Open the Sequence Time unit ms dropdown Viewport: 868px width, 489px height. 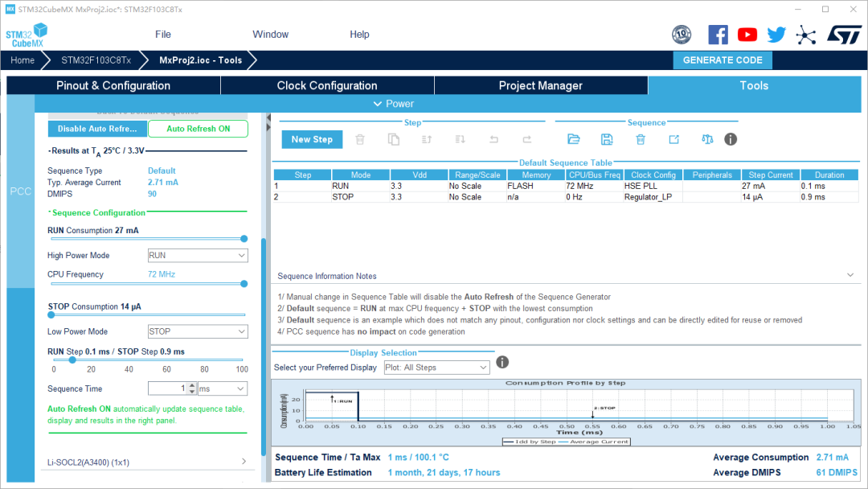point(222,388)
